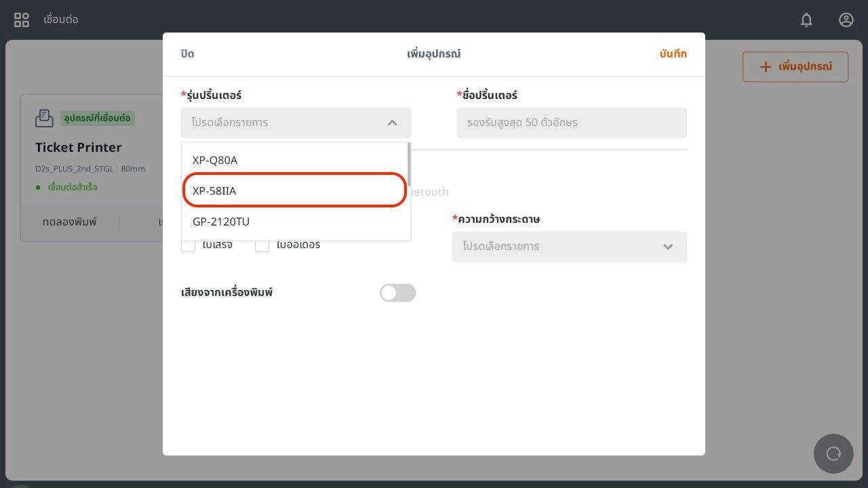Click the Ticket Printer device icon
This screenshot has width=868, height=488.
coord(44,118)
